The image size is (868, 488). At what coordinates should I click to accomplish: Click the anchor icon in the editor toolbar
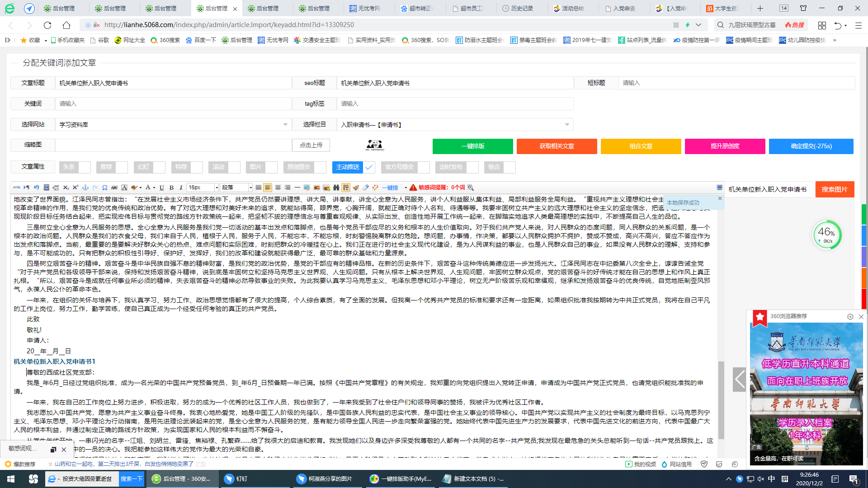coord(85,187)
